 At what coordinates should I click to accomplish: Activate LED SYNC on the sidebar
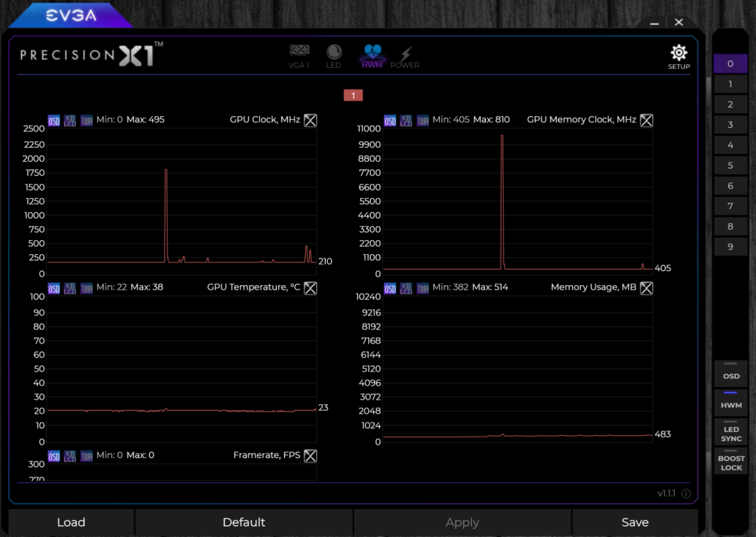tap(731, 432)
